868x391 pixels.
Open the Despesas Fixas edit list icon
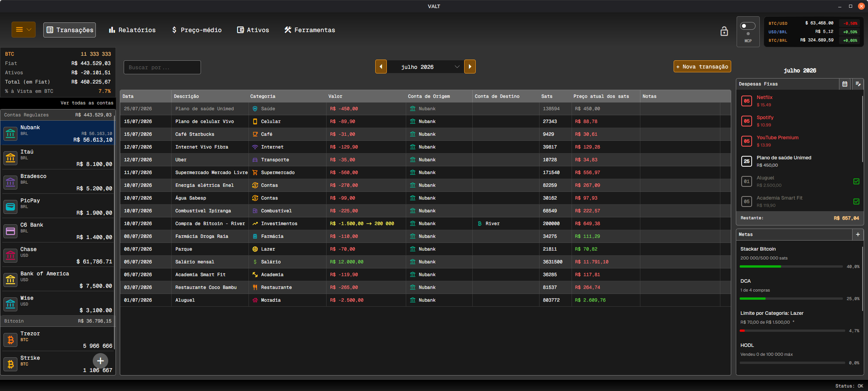(x=858, y=84)
